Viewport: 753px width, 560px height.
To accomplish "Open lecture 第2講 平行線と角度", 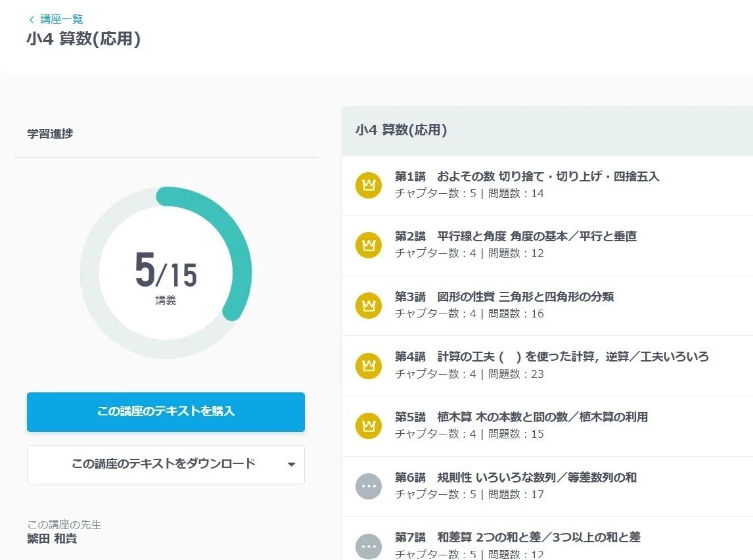I will pyautogui.click(x=547, y=245).
